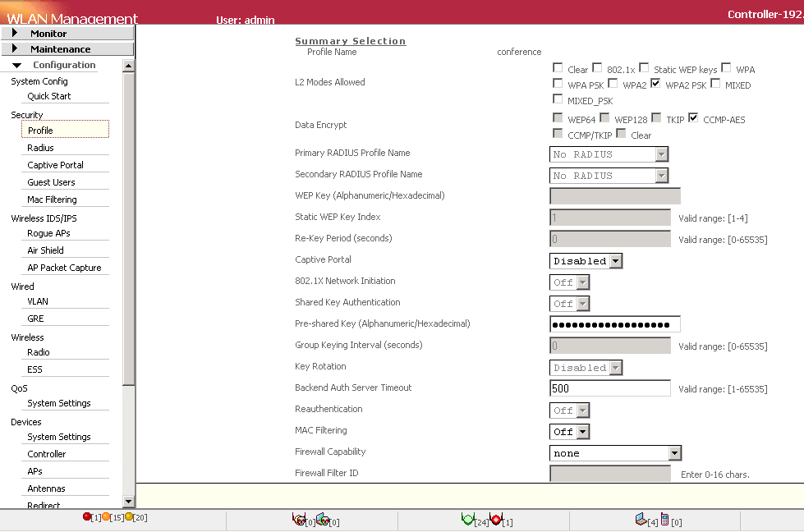
Task: Open Controller under Devices
Action: 47,454
